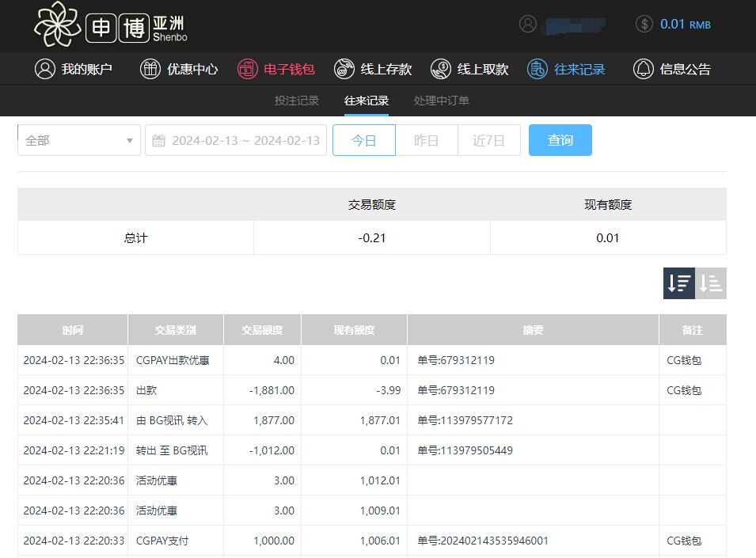Expand the 全部 transaction type dropdown
Viewport: 756px width, 558px height.
79,140
